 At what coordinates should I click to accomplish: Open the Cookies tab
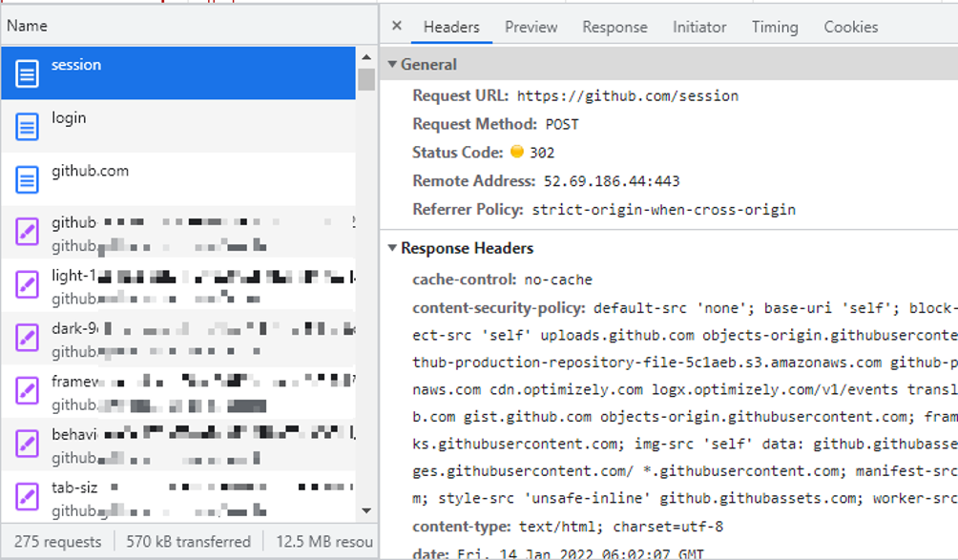[x=850, y=27]
